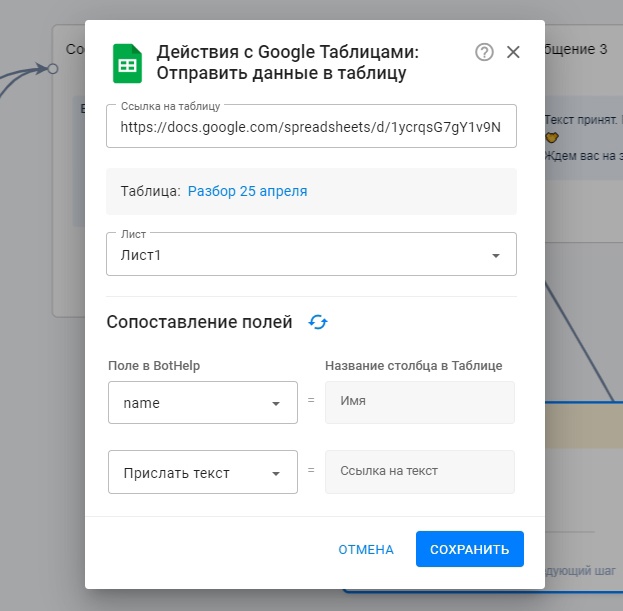The width and height of the screenshot is (623, 611).
Task: Click the connector circle on the left block
Action: point(53,68)
